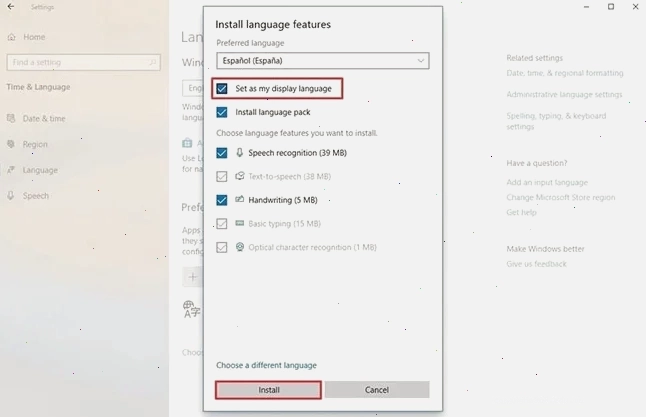Viewport: 646px width, 417px height.
Task: Click the Basic typing keyboard icon
Action: 239,223
